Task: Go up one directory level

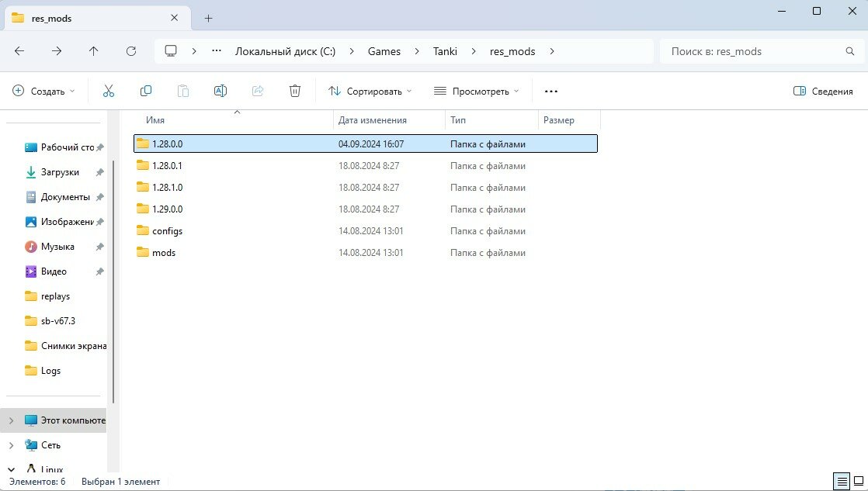Action: click(x=94, y=51)
